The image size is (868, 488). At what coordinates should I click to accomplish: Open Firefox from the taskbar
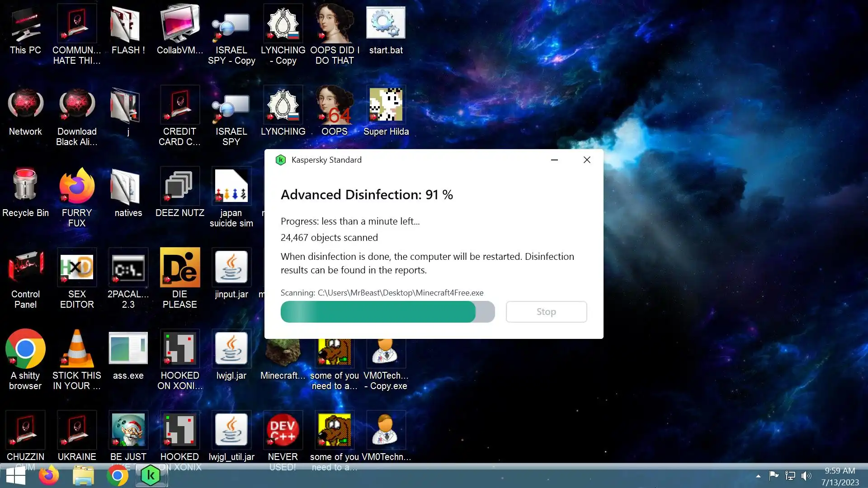[49, 475]
